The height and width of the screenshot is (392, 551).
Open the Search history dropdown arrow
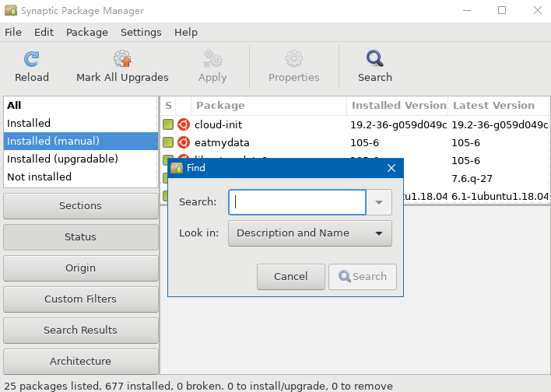[x=379, y=202]
